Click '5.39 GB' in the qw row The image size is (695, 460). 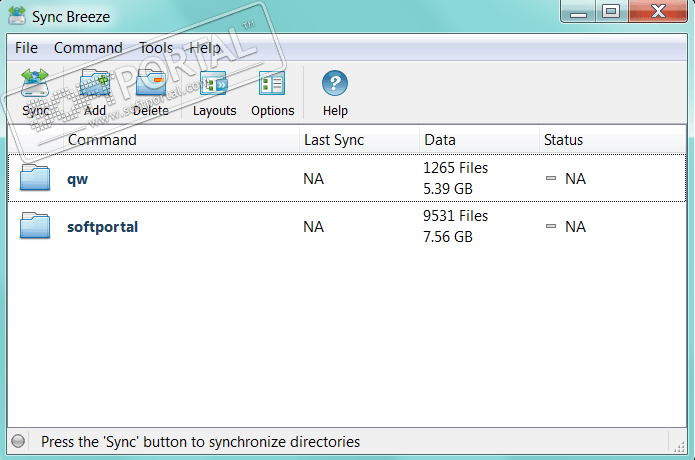(448, 189)
